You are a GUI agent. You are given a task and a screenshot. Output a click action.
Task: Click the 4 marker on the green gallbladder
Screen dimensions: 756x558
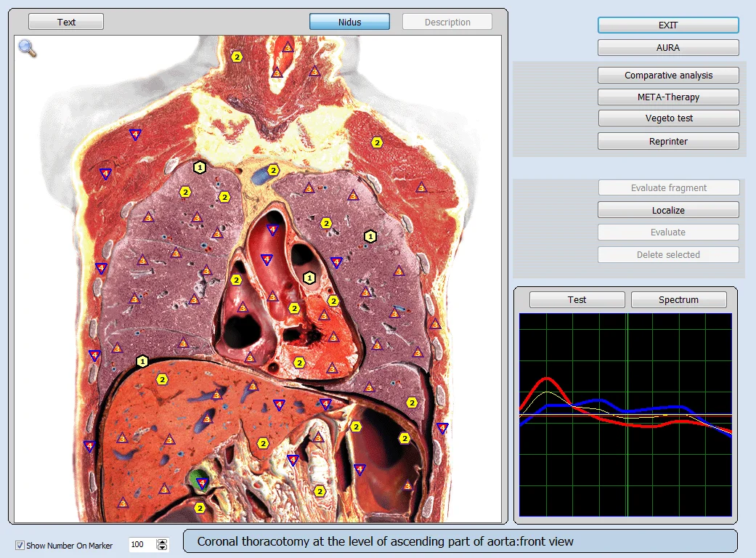(x=202, y=482)
